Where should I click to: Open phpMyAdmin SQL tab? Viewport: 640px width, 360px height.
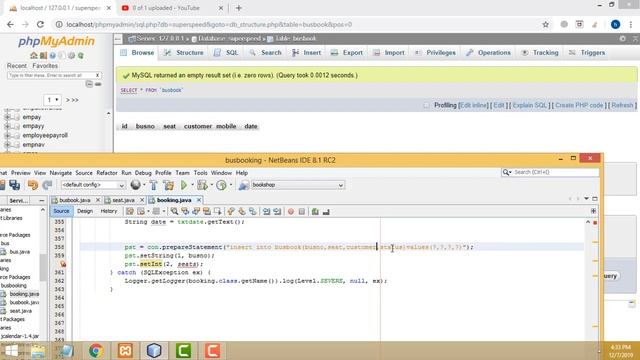point(227,53)
